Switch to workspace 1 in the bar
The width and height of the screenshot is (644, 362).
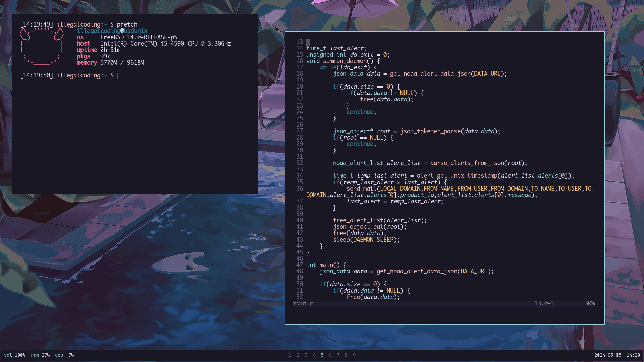pyautogui.click(x=290, y=355)
